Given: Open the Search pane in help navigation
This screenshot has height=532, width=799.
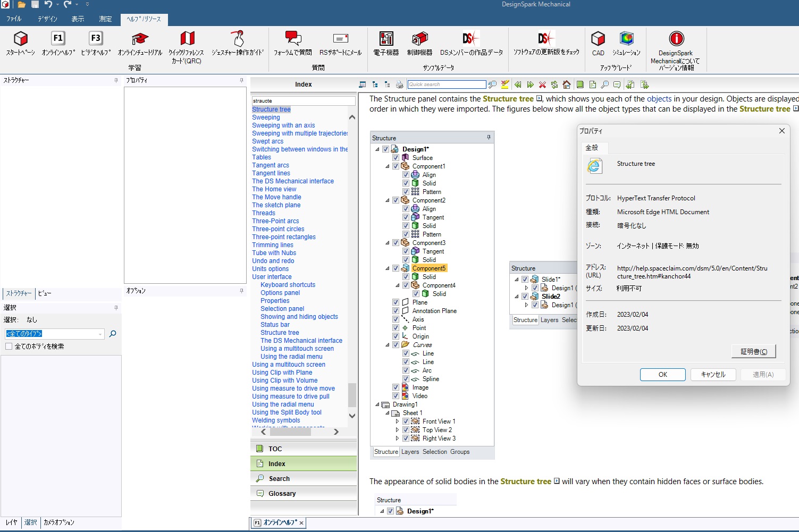Looking at the screenshot, I should 279,479.
